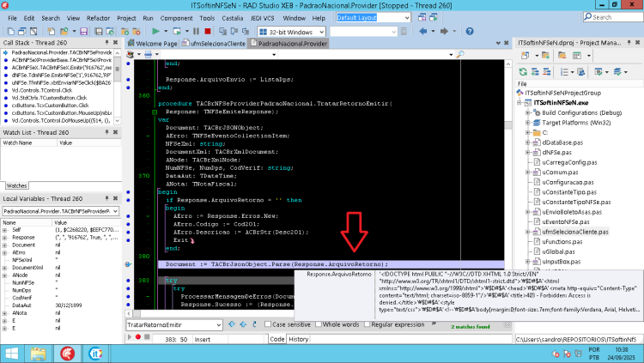Select the Watches tab
This screenshot has width=644, height=363.
(x=16, y=185)
